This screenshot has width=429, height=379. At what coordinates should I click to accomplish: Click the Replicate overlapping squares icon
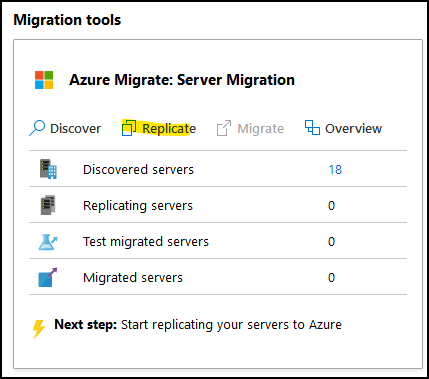coord(129,128)
